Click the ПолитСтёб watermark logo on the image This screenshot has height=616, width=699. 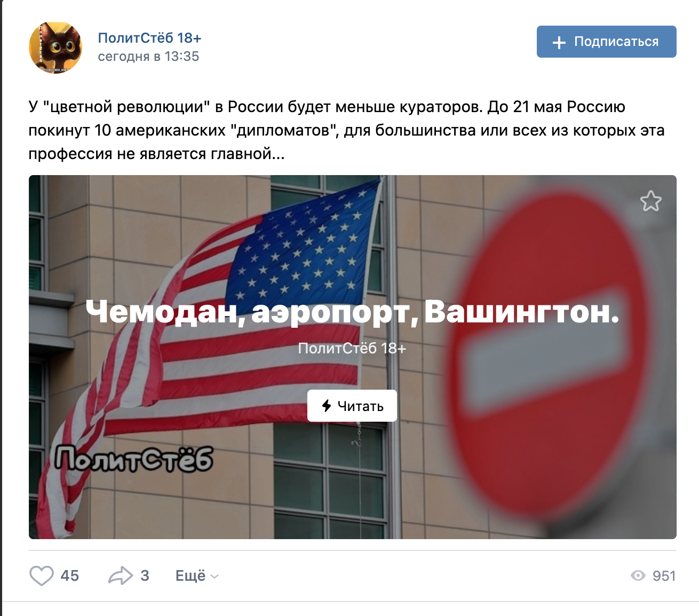[x=134, y=460]
